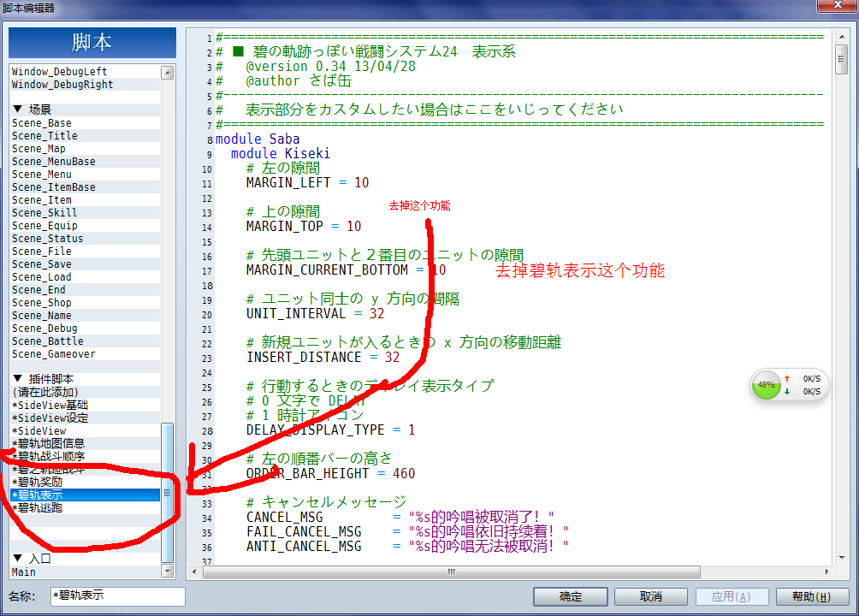Click the green 48% network monitor widget
Viewport: 859px width, 616px height.
[x=767, y=385]
